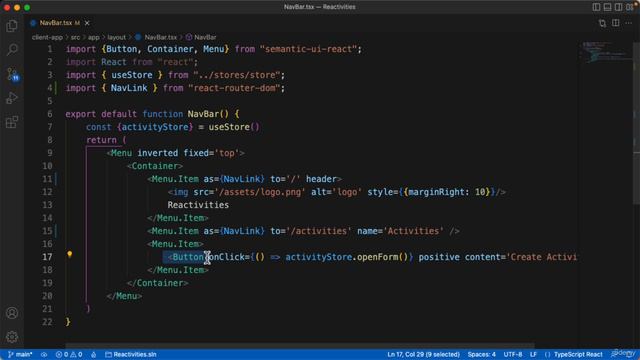This screenshot has width=640, height=360.
Task: Click the git branch main* status item
Action: pyautogui.click(x=20, y=354)
